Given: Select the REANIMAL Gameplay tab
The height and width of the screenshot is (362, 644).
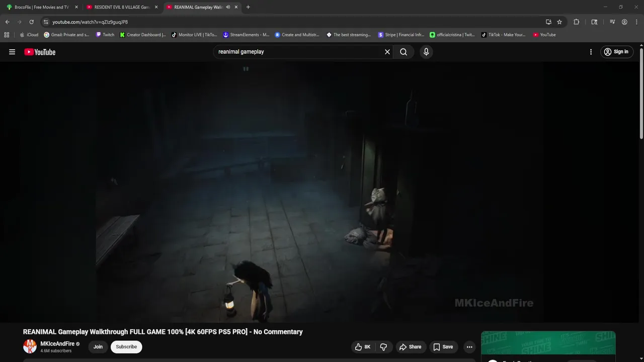Looking at the screenshot, I should pos(198,7).
